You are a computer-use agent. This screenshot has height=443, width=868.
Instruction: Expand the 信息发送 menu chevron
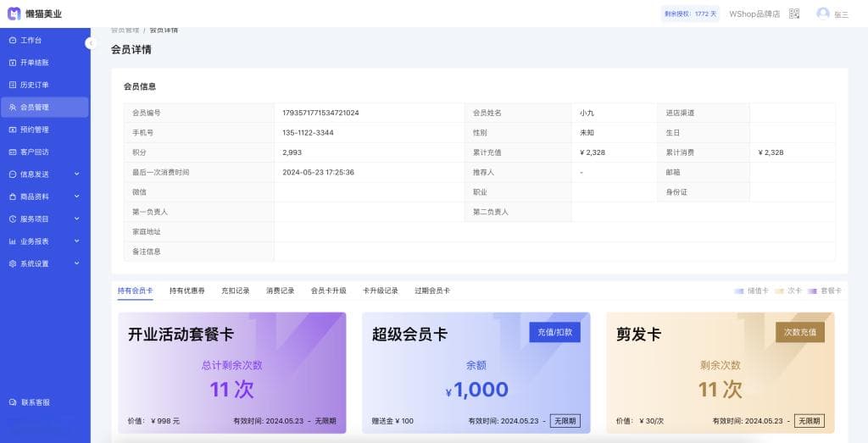[x=76, y=174]
